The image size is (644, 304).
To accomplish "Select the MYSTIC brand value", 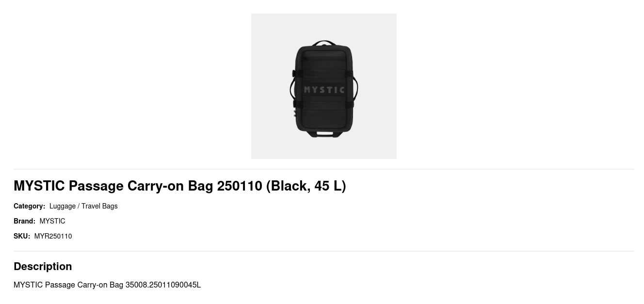I will tap(52, 221).
